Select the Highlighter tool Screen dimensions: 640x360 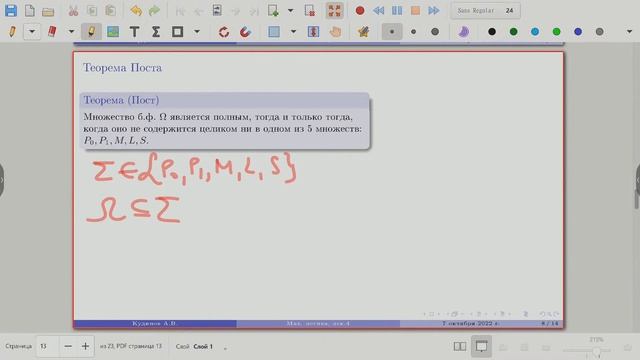click(x=91, y=32)
